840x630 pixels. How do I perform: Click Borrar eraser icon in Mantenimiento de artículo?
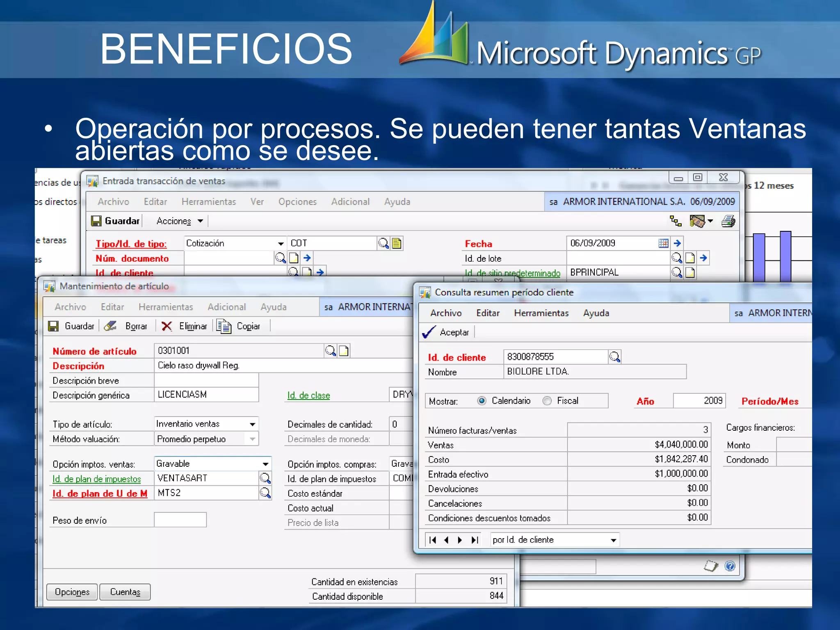(110, 326)
